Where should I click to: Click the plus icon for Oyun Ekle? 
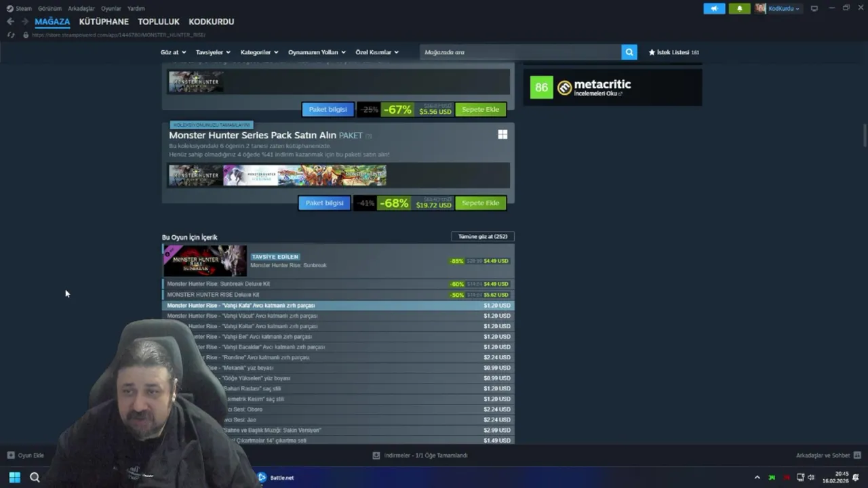10,455
